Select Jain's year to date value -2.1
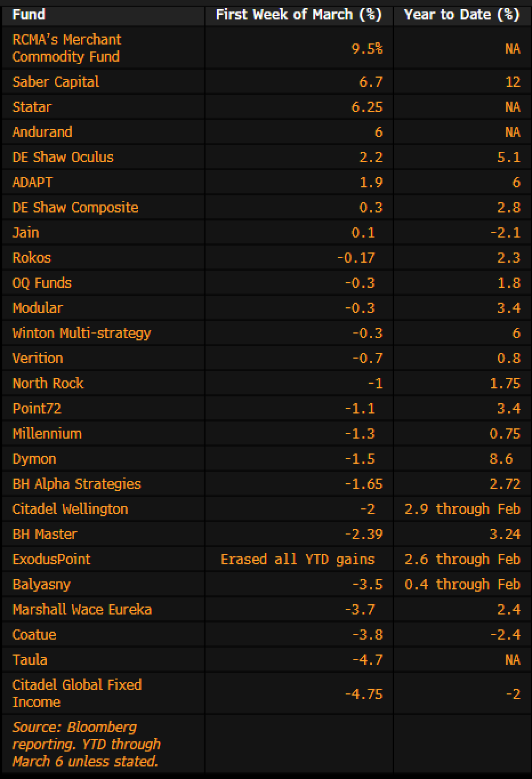Viewport: 532px width, 779px height. click(x=505, y=232)
